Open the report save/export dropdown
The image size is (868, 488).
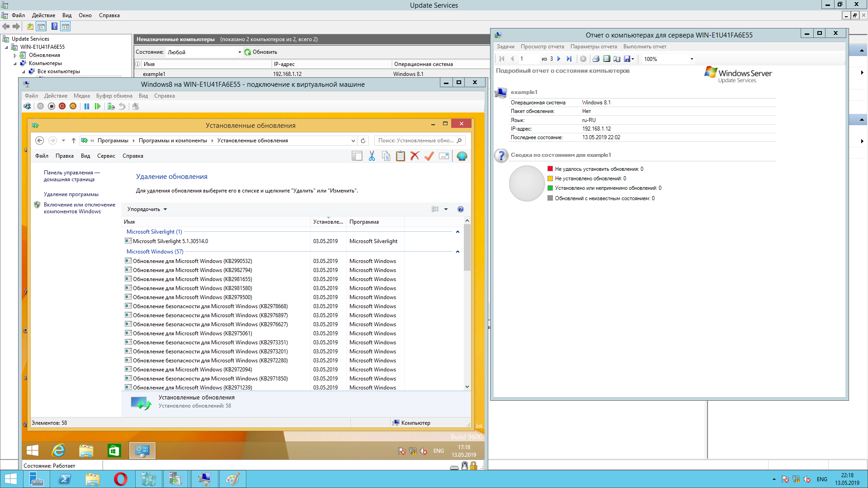632,59
